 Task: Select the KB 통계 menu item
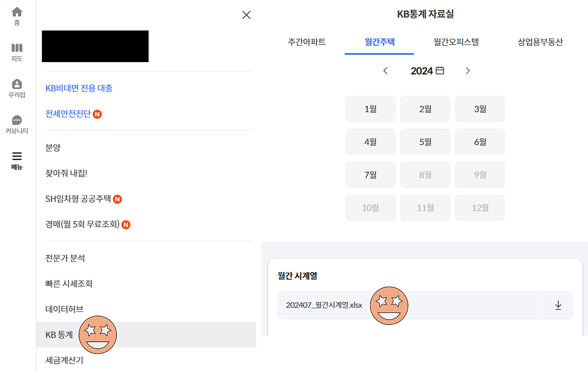click(x=146, y=335)
